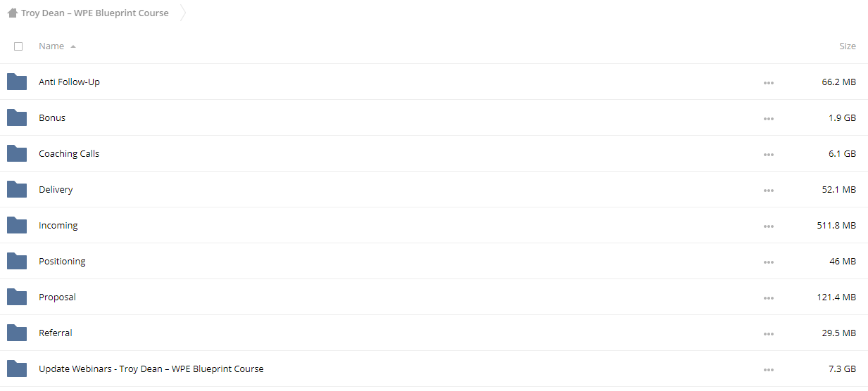Open more options for Bonus folder

768,119
